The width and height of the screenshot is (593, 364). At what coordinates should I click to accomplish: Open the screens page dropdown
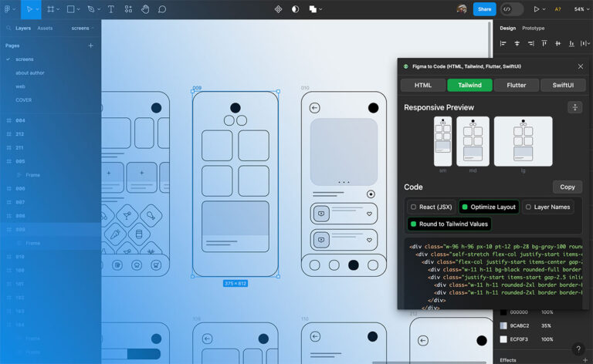click(x=83, y=28)
